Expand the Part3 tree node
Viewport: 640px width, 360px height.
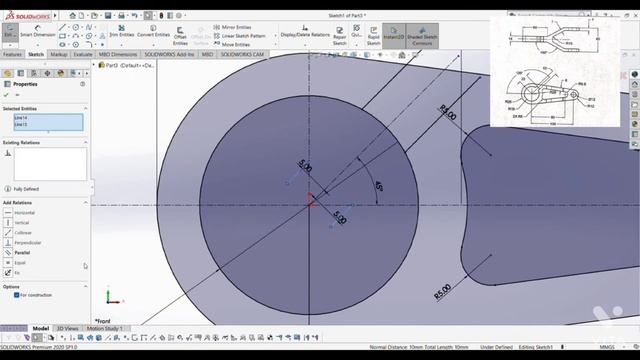point(94,65)
